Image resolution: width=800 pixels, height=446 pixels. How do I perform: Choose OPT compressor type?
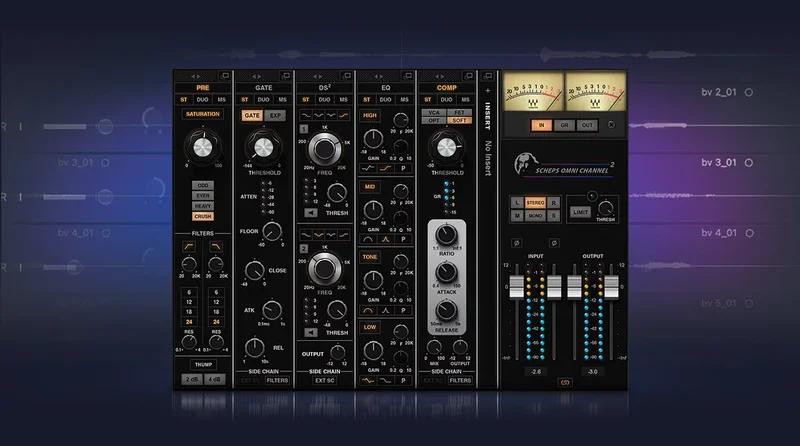pos(434,120)
